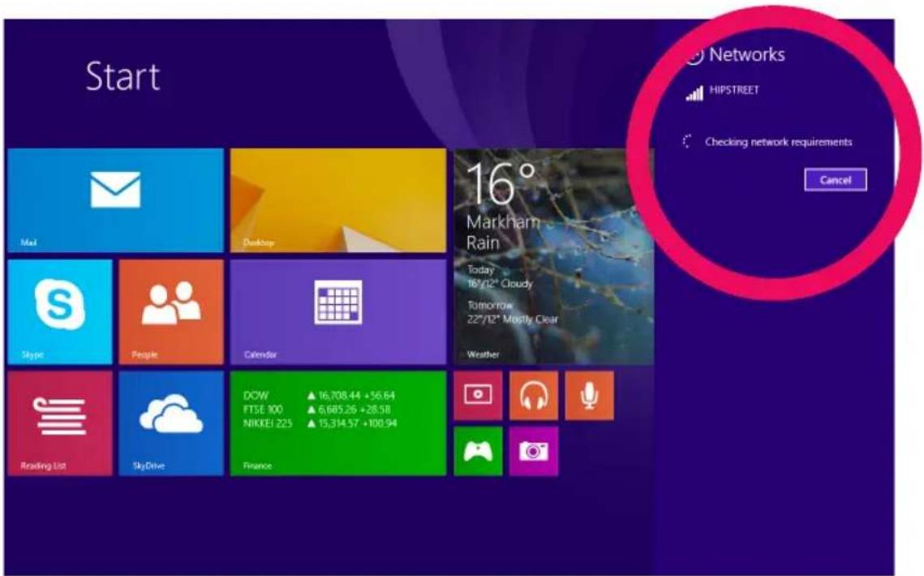Open the Camera tile

[533, 451]
